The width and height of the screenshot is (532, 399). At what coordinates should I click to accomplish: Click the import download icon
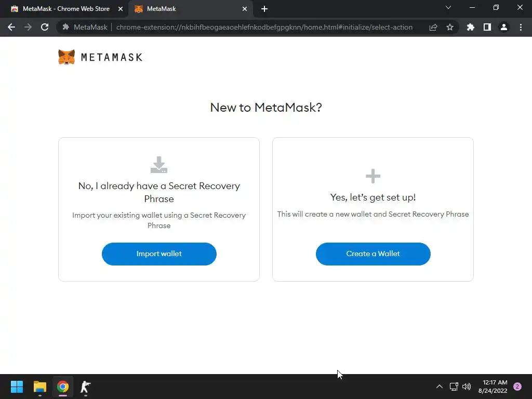coord(159,165)
